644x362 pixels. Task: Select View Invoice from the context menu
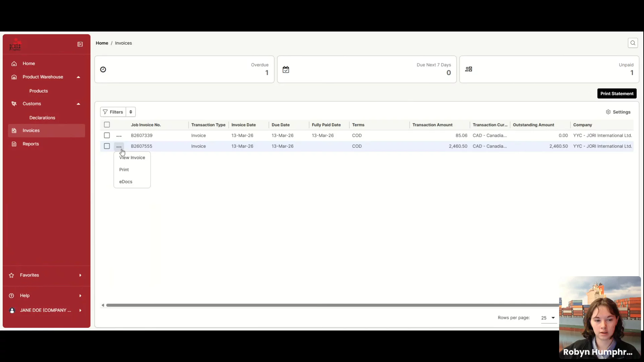click(x=132, y=158)
